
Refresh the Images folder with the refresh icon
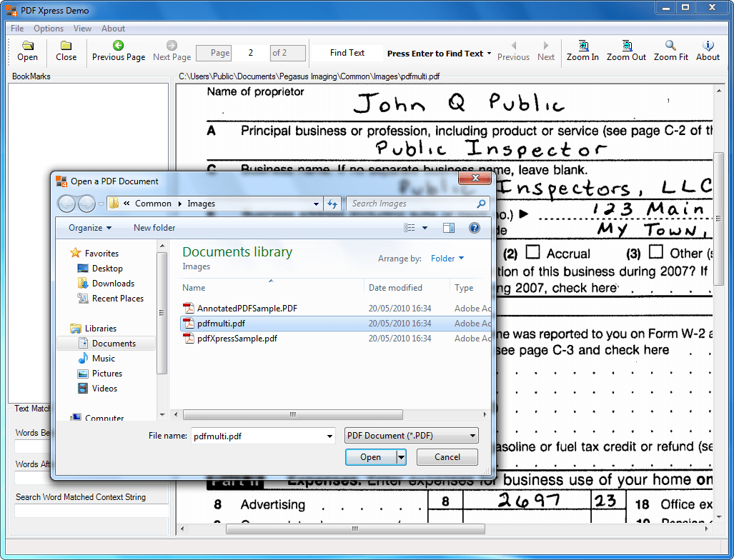(332, 204)
